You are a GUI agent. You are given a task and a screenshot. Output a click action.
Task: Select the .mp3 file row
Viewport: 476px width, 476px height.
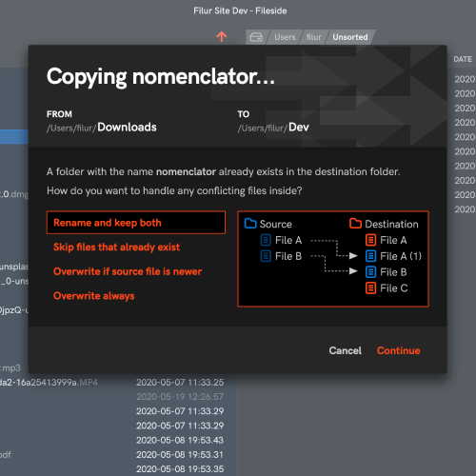[10, 367]
